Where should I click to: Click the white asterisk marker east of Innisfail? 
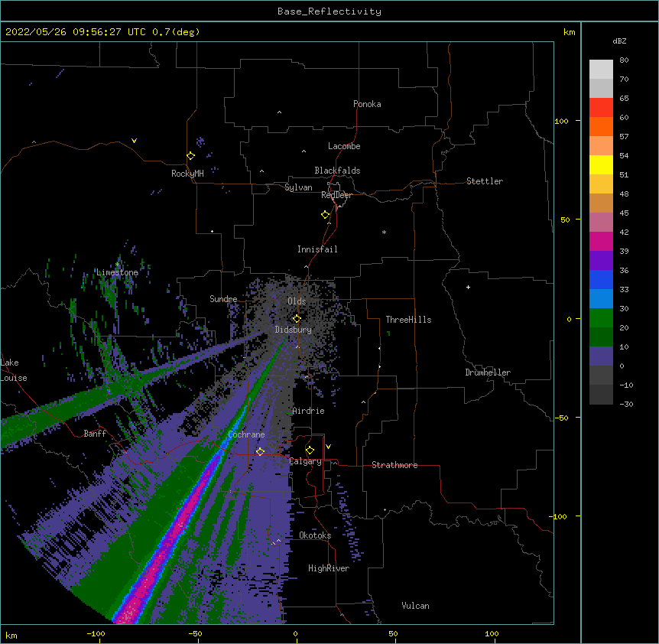(384, 232)
